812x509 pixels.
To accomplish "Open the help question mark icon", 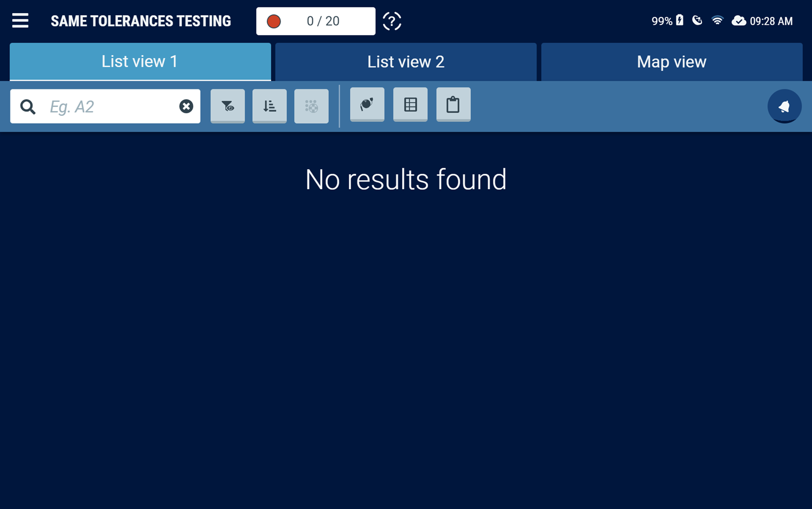I will [x=392, y=21].
